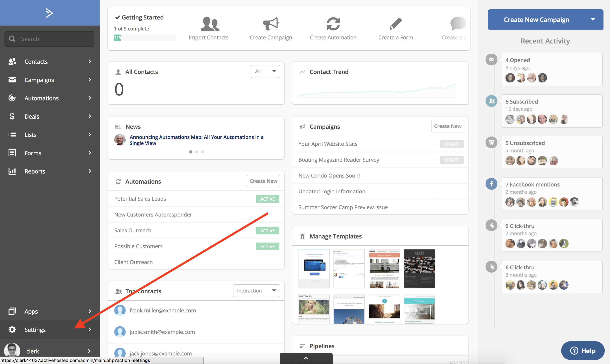Viewport: 610px width, 364px height.
Task: Click the Import Contacts icon
Action: pos(210,24)
